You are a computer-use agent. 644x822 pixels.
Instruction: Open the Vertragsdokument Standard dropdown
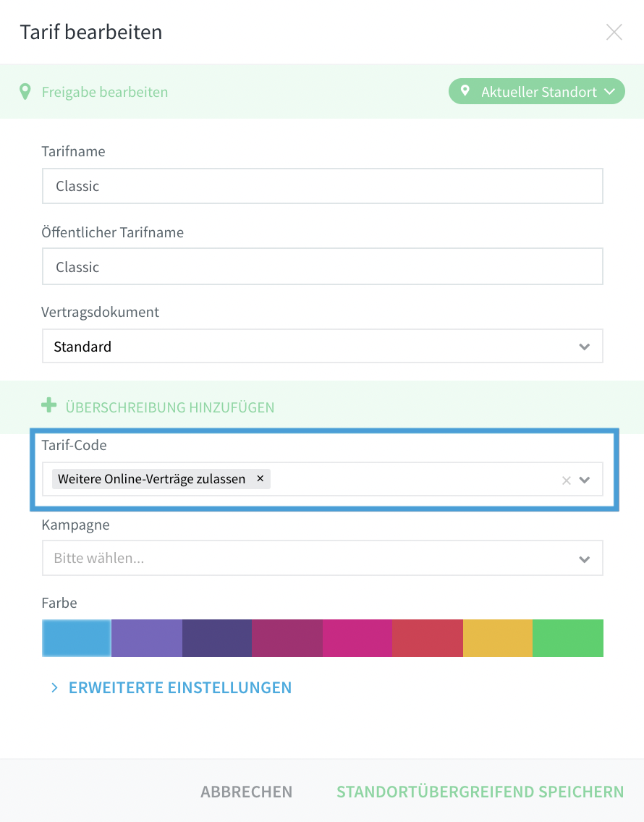point(323,346)
